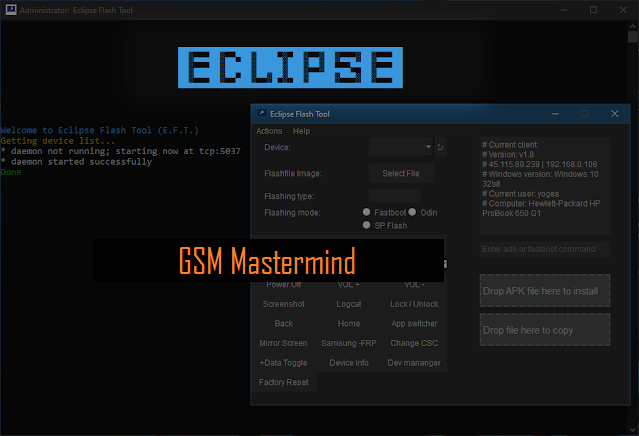The width and height of the screenshot is (639, 436).
Task: Click the Screenshot button
Action: pyautogui.click(x=284, y=304)
